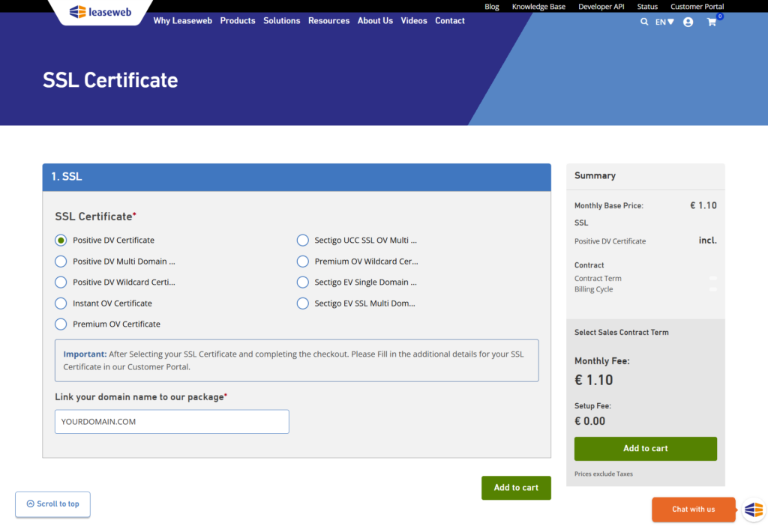Visit the Blog link
Image resolution: width=768 pixels, height=532 pixels.
click(x=492, y=6)
